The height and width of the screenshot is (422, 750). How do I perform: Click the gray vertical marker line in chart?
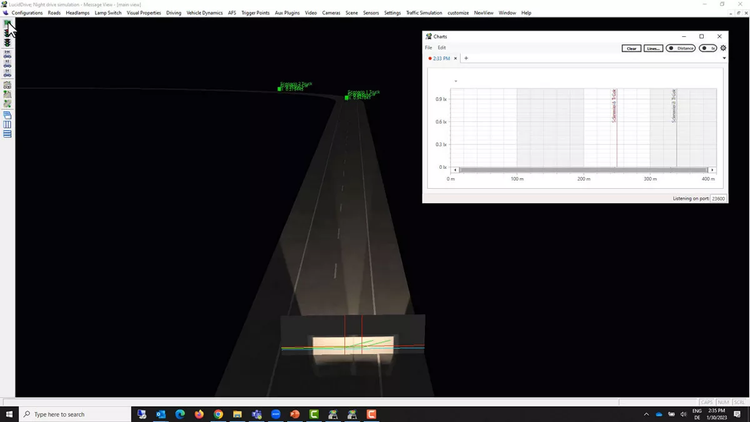(x=676, y=128)
